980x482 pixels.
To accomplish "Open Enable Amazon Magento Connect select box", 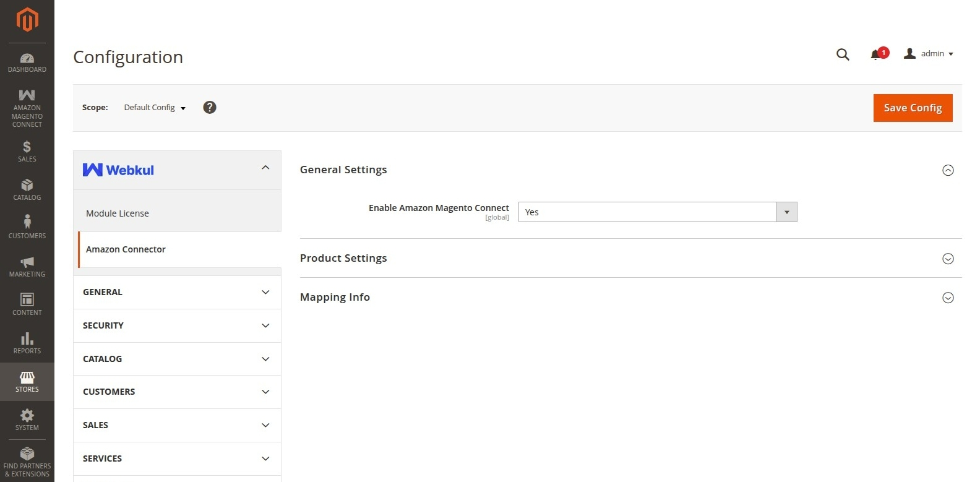I will pyautogui.click(x=658, y=212).
